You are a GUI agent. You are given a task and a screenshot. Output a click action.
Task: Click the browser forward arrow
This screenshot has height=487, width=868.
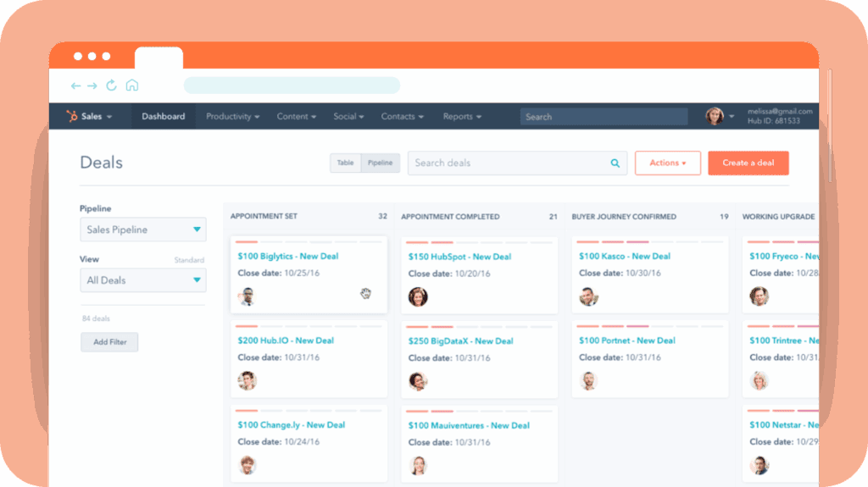(x=92, y=86)
